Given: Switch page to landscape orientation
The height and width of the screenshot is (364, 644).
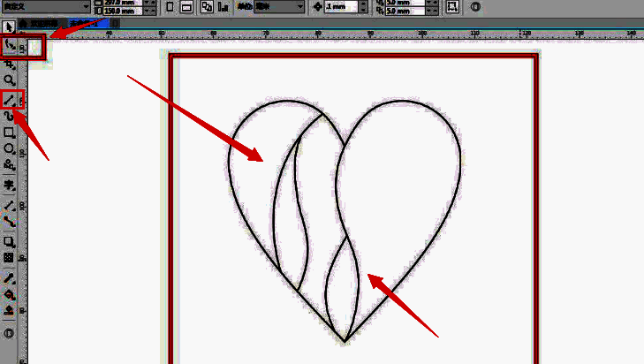Looking at the screenshot, I should coord(186,7).
